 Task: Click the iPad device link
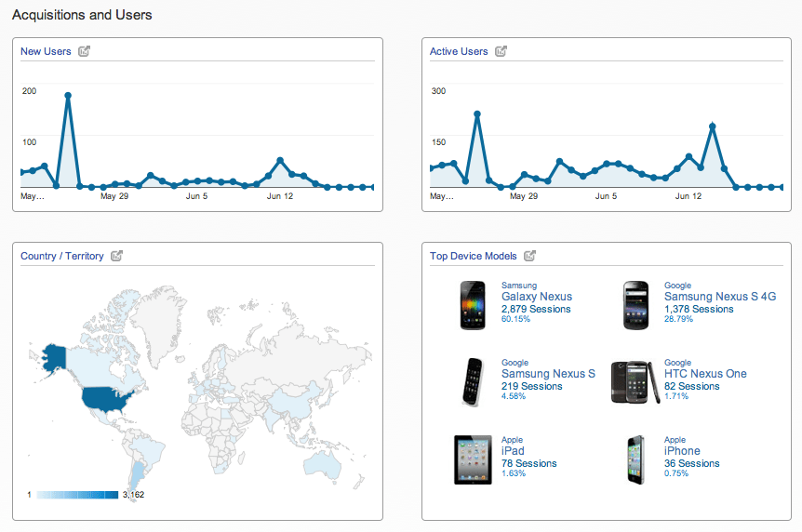(513, 451)
